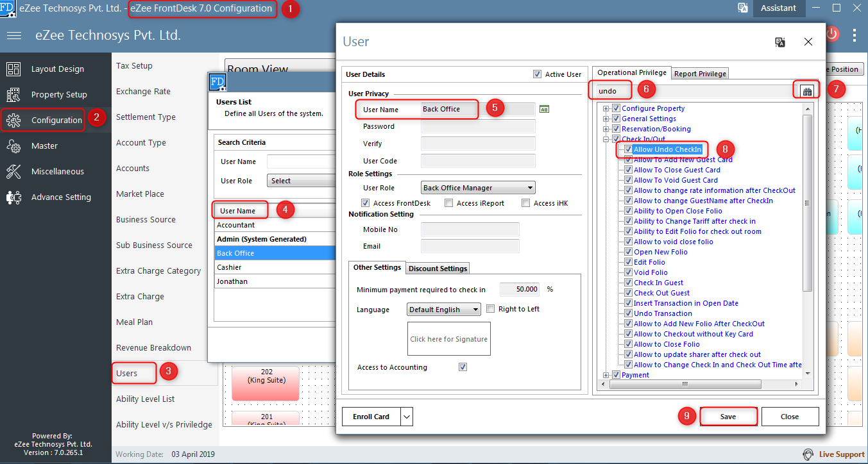Click the Configuration gear icon
The image size is (868, 464).
[x=13, y=120]
